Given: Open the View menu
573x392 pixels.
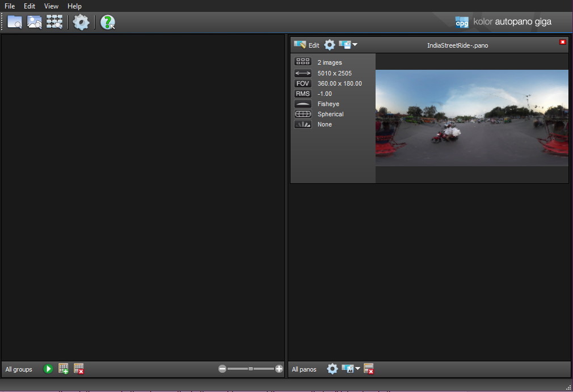Looking at the screenshot, I should point(51,6).
